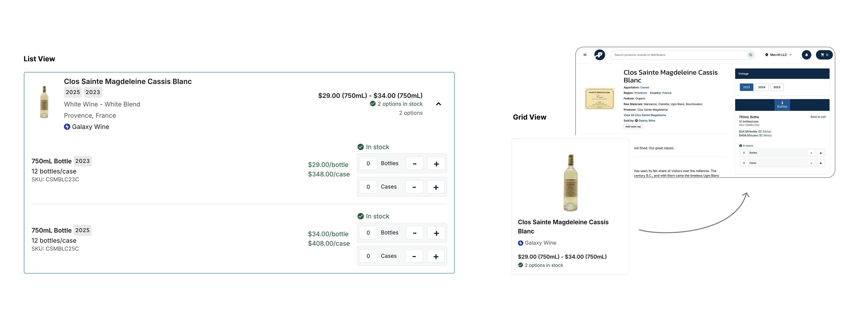Click the 2023 tag beside first 750mL Bottle
868x314 pixels.
click(x=82, y=161)
